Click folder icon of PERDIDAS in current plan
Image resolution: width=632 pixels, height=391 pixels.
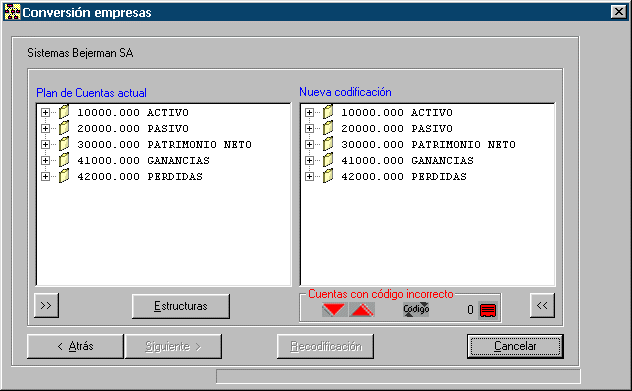64,176
